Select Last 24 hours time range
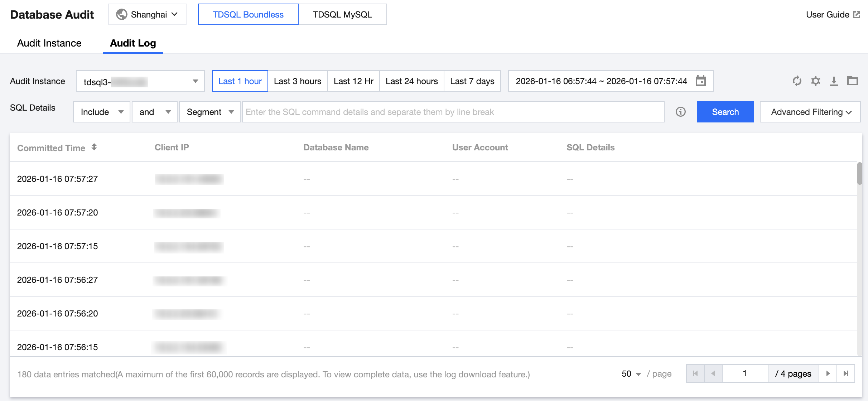This screenshot has width=868, height=401. click(411, 81)
